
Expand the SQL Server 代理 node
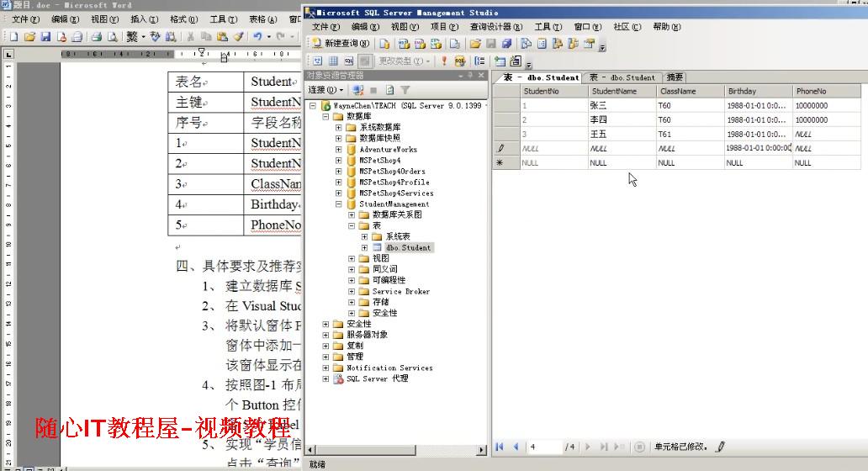[x=325, y=379]
